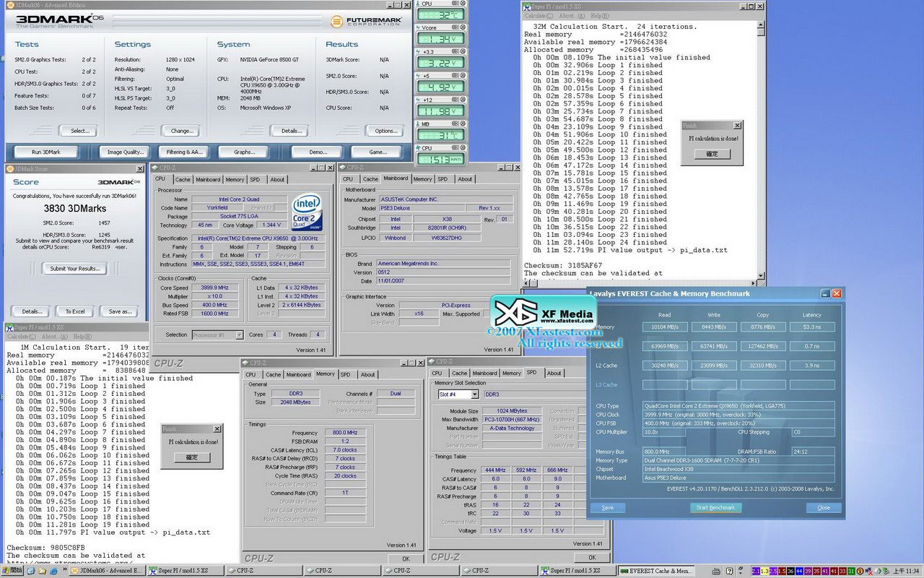Click the Intel Core 2 Quad logo in CPU-Z
Viewport: 924px width, 578px height.
307,212
